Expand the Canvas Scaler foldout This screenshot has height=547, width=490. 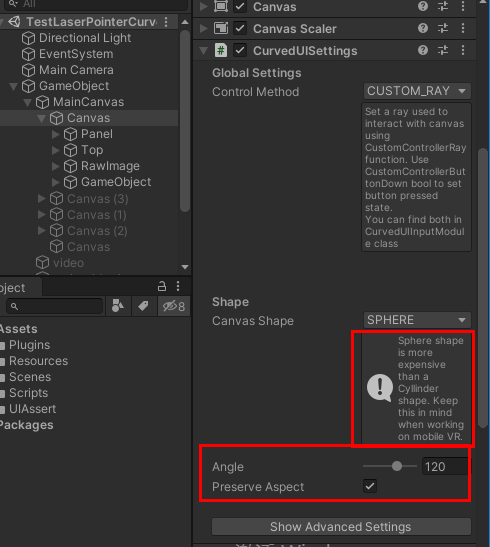[x=204, y=28]
